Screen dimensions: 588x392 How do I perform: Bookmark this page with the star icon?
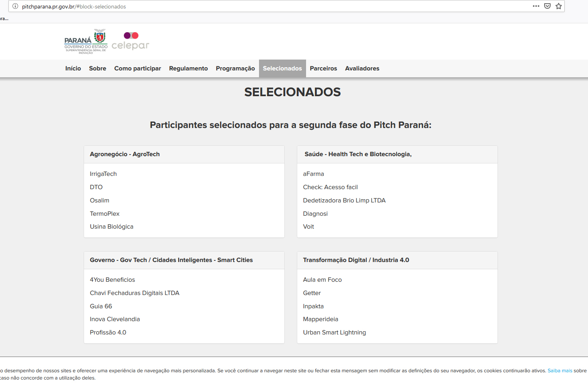point(558,6)
